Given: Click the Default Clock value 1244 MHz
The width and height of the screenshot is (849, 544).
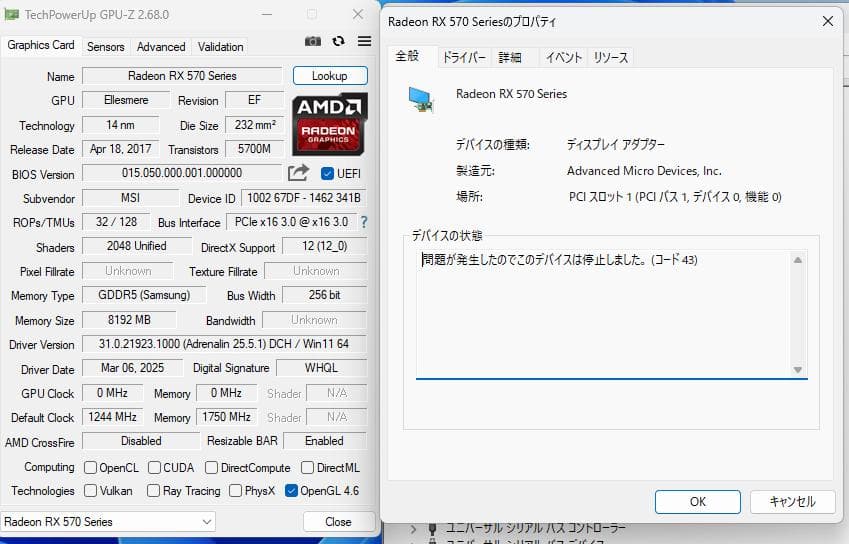Looking at the screenshot, I should (113, 417).
